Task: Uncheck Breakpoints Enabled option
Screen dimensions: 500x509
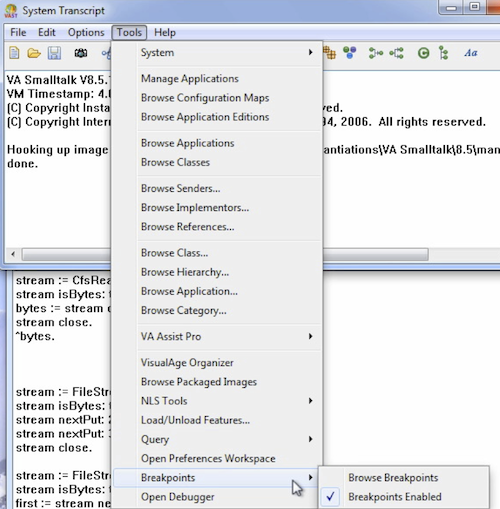Action: tap(404, 497)
